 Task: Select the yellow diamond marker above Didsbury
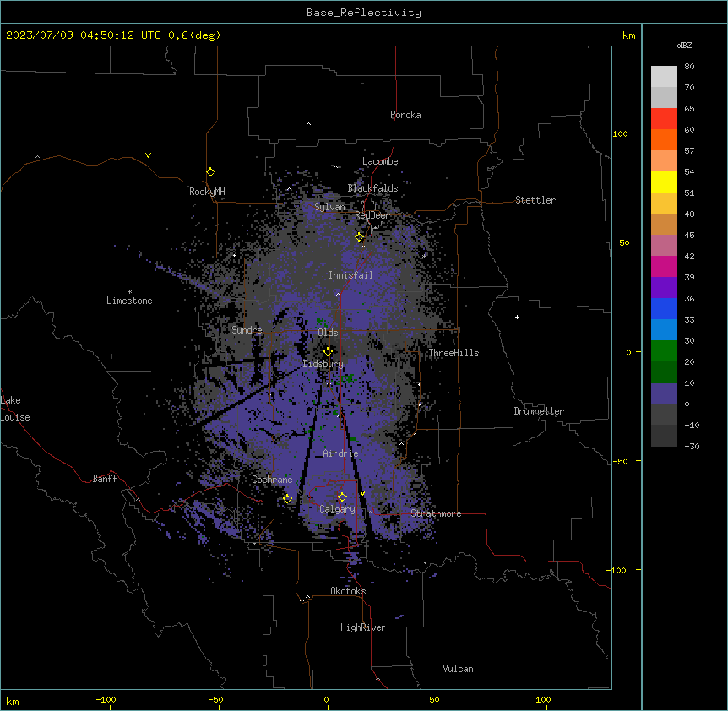[x=329, y=352]
